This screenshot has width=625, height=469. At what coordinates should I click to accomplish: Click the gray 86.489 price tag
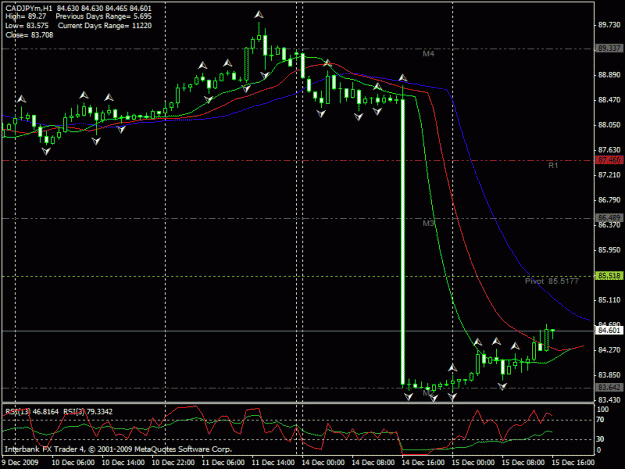point(609,218)
